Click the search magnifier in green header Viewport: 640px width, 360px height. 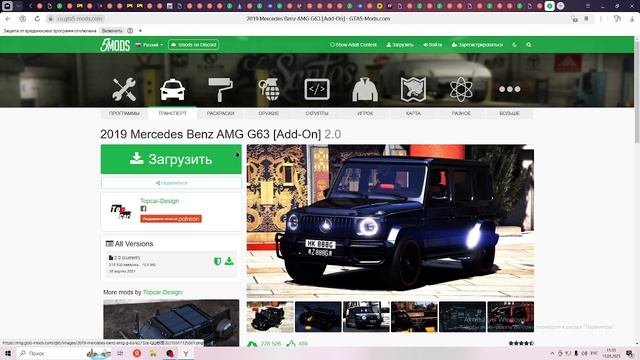[529, 45]
